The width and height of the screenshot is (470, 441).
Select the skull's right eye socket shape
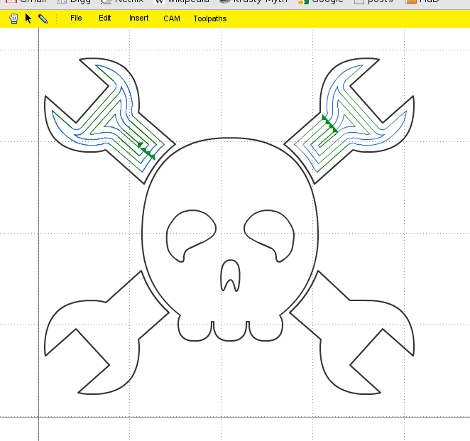point(269,235)
